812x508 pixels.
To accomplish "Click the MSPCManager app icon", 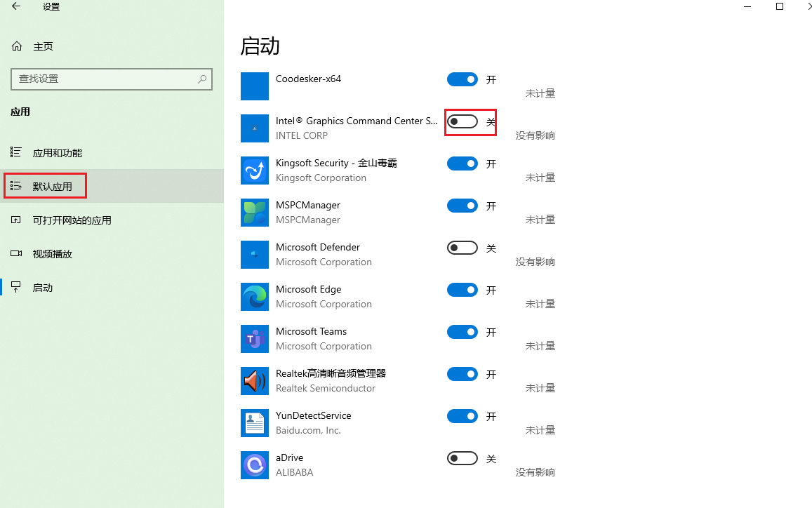I will click(254, 212).
